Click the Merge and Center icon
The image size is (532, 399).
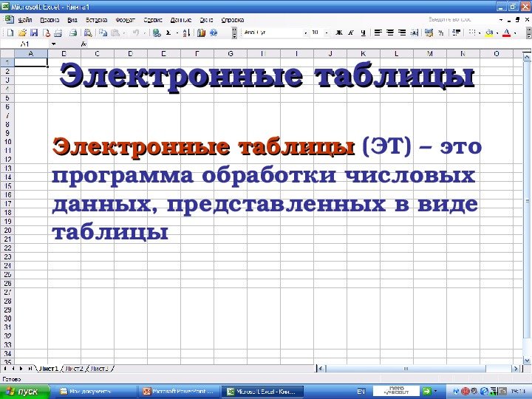414,33
